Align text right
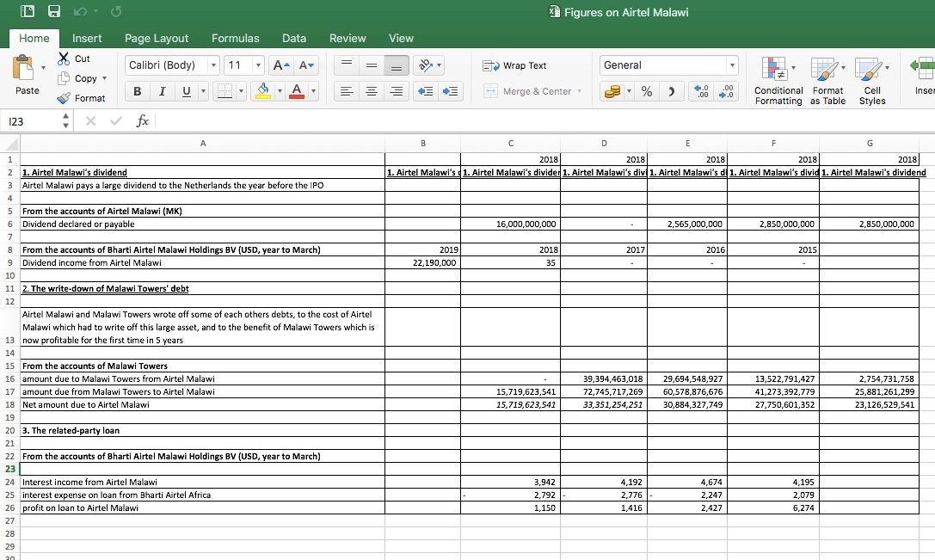 click(397, 91)
